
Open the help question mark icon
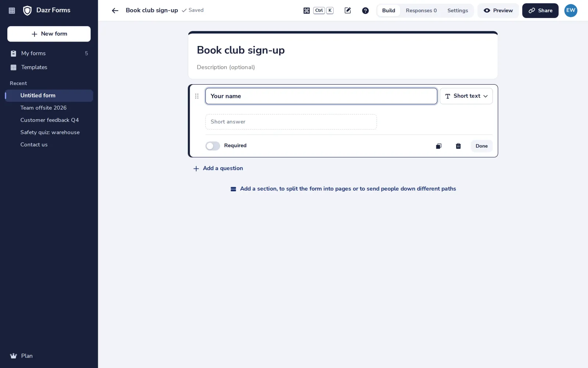[365, 11]
